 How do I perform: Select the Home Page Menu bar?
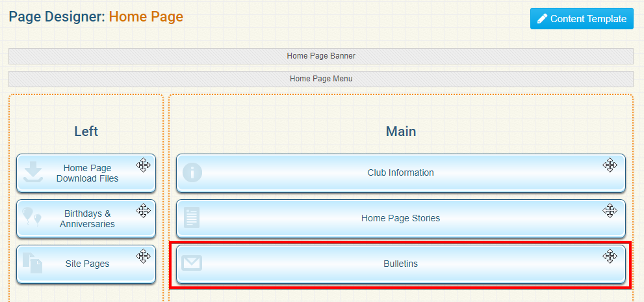(321, 79)
